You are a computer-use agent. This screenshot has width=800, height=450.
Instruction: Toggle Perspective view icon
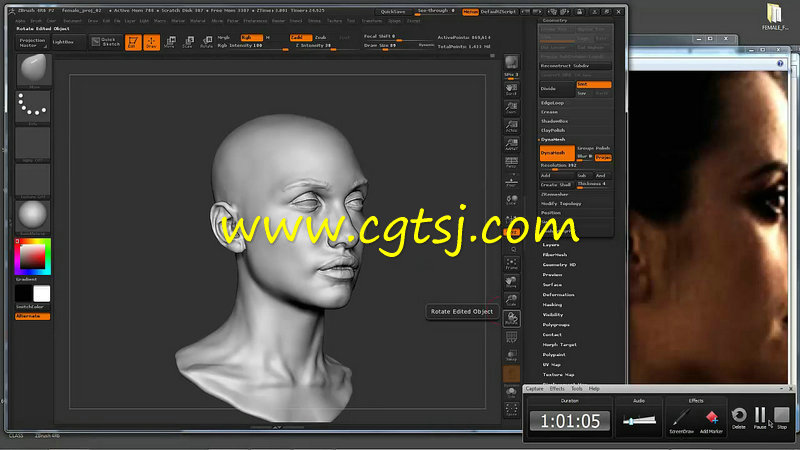tap(511, 163)
